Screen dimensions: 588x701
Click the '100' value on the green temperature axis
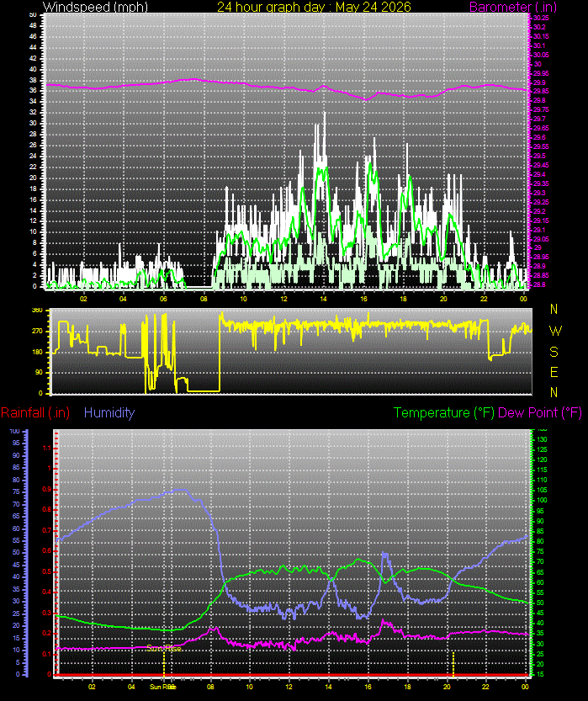pos(542,500)
